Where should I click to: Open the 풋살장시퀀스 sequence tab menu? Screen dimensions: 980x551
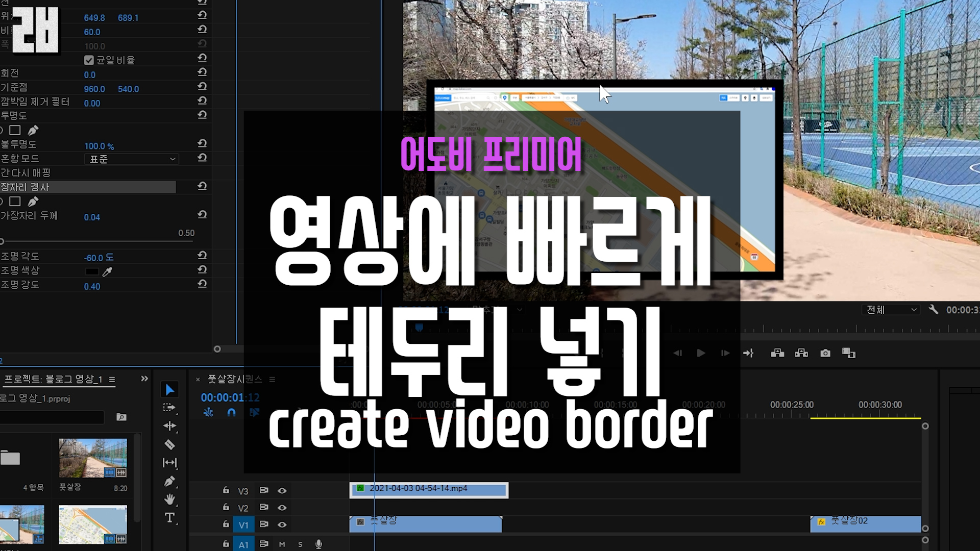[272, 380]
